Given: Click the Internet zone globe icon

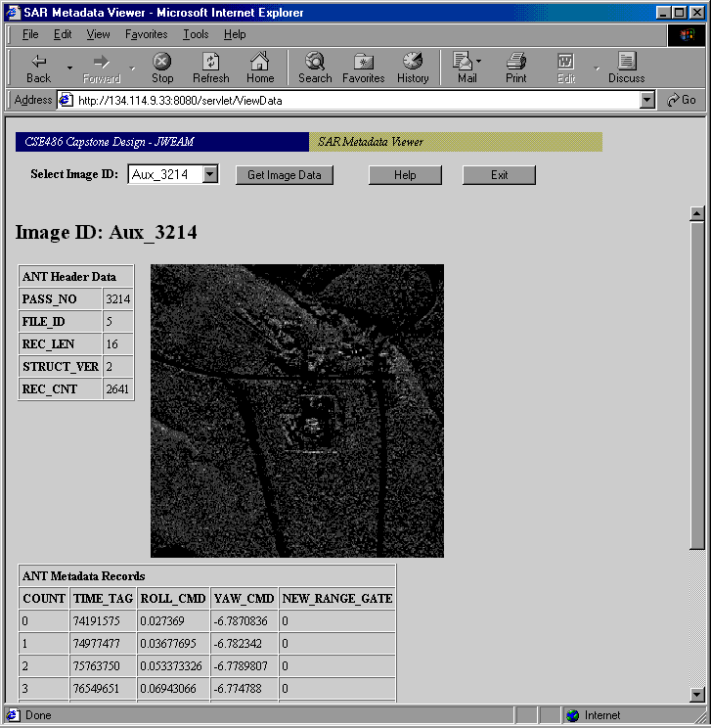Looking at the screenshot, I should [573, 715].
